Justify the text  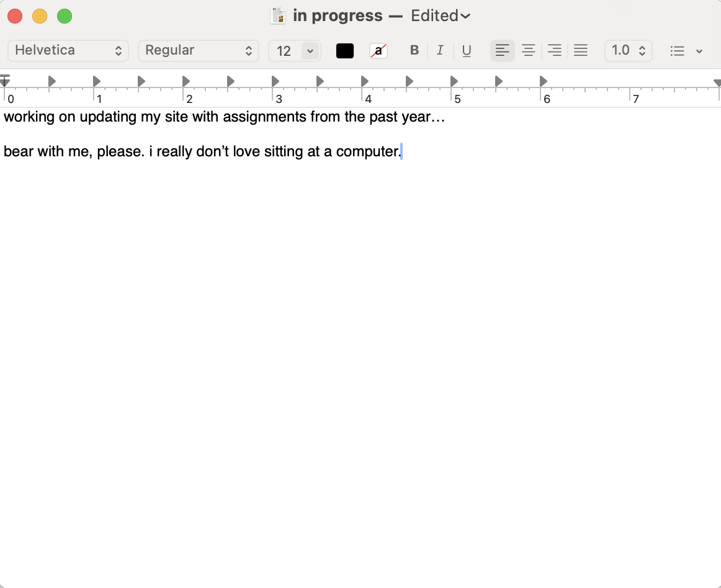tap(581, 50)
